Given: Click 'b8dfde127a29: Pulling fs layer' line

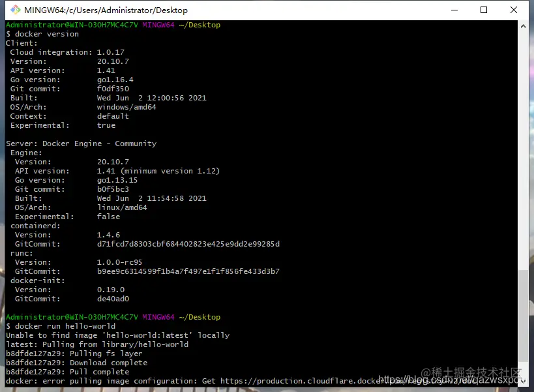Looking at the screenshot, I should pyautogui.click(x=74, y=354).
